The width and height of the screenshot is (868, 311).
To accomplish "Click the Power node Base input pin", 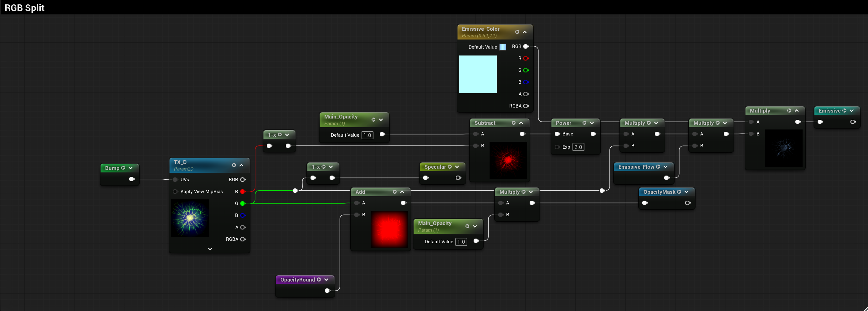I will pos(557,134).
